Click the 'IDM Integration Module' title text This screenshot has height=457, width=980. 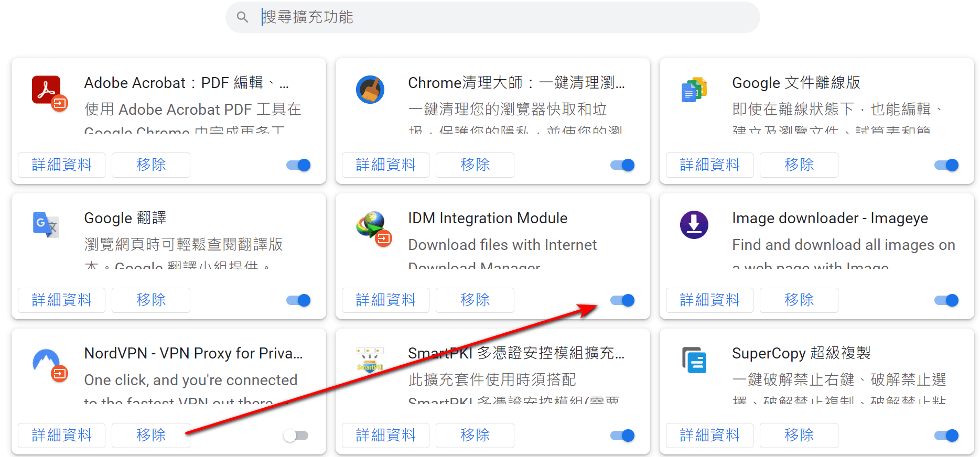pyautogui.click(x=488, y=218)
